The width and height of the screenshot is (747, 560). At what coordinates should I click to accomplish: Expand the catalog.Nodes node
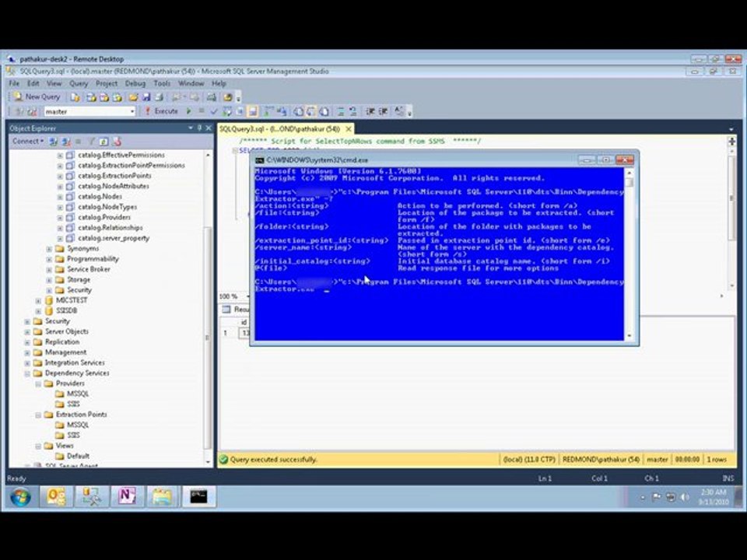[x=60, y=197]
